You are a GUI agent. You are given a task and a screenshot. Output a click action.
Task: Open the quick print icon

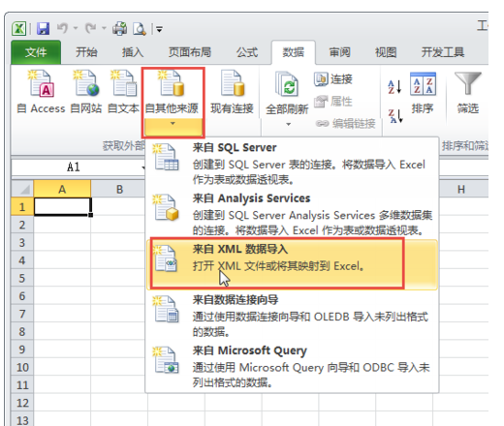[119, 29]
